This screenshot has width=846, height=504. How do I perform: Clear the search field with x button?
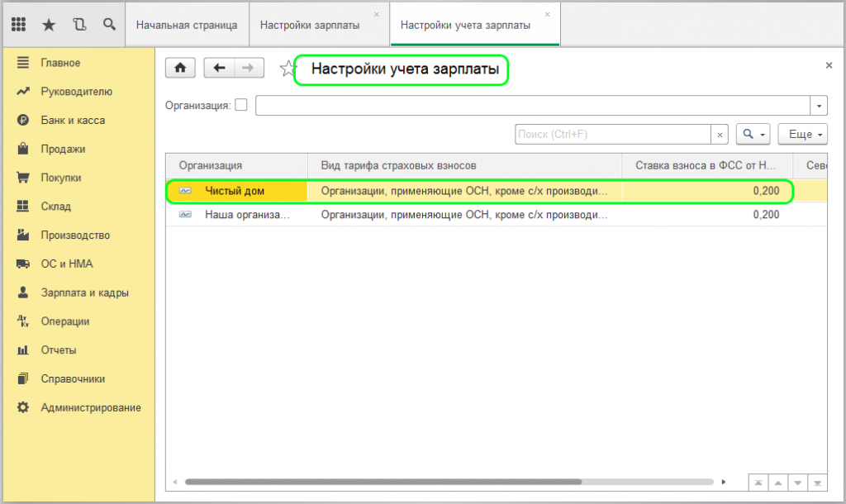(x=720, y=135)
